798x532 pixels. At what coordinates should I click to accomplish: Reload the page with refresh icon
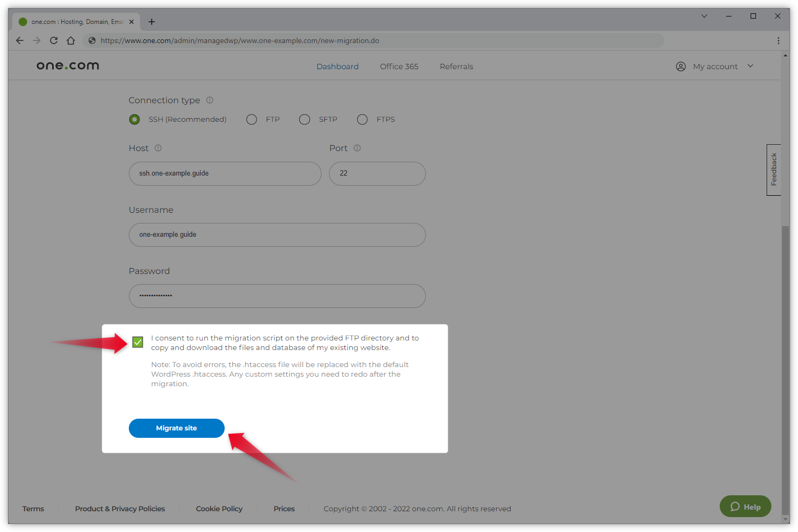point(54,40)
